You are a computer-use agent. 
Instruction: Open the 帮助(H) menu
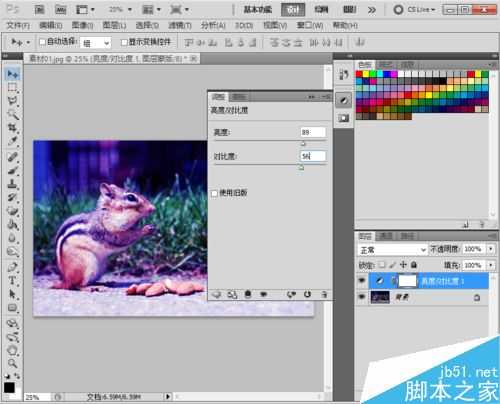click(345, 25)
